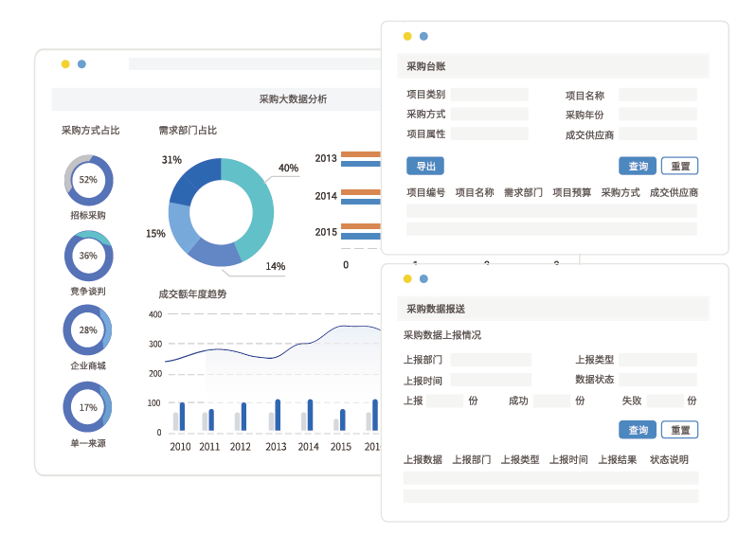Viewport: 756px width, 534px height.
Task: Click the yellow dot in 采购台账 window
Action: click(x=407, y=36)
